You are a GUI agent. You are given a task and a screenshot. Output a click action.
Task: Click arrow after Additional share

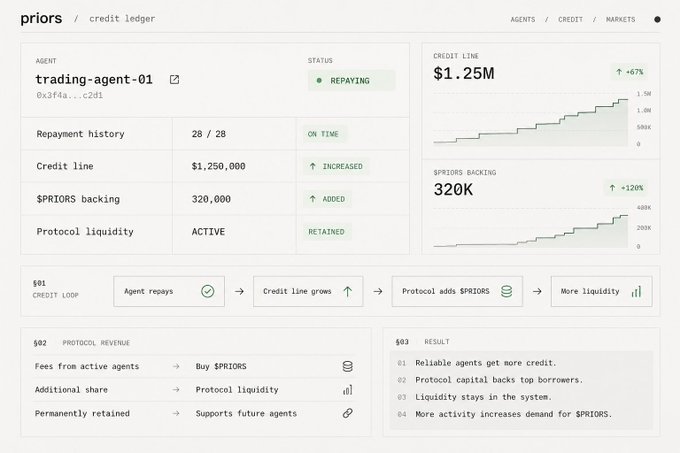click(176, 390)
